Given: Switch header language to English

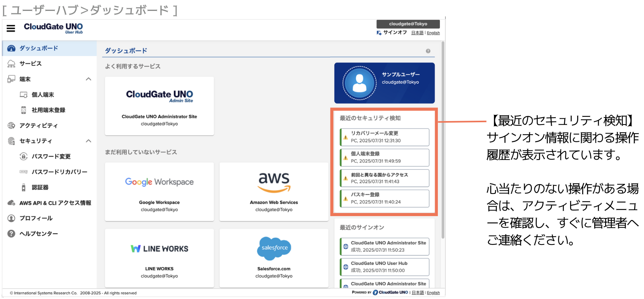Looking at the screenshot, I should [433, 33].
